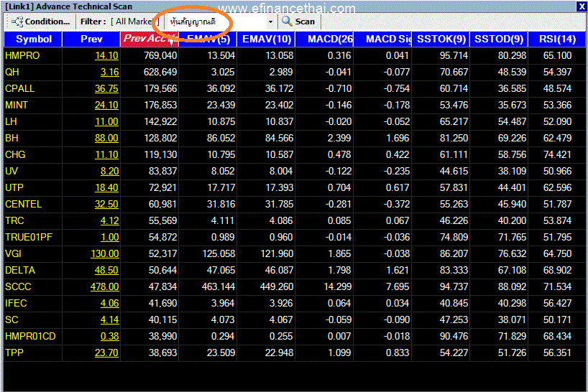Open the 14.10 price link for HMPRO

click(x=106, y=55)
